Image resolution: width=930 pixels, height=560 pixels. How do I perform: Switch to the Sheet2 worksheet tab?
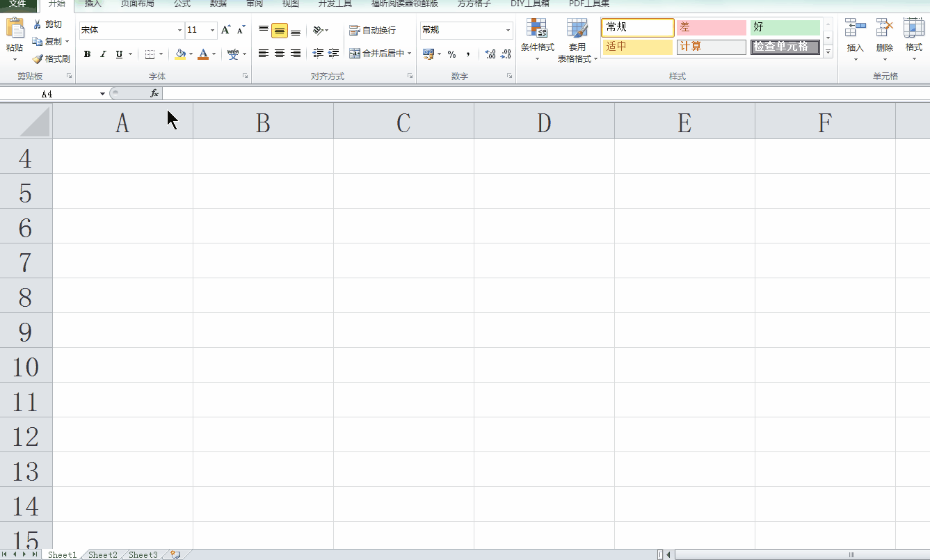tap(103, 554)
